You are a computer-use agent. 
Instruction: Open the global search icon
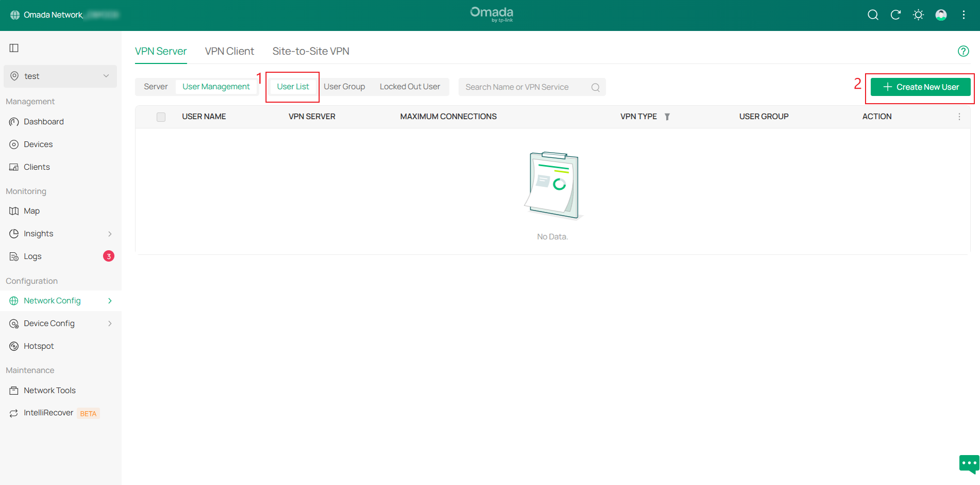[x=873, y=15]
